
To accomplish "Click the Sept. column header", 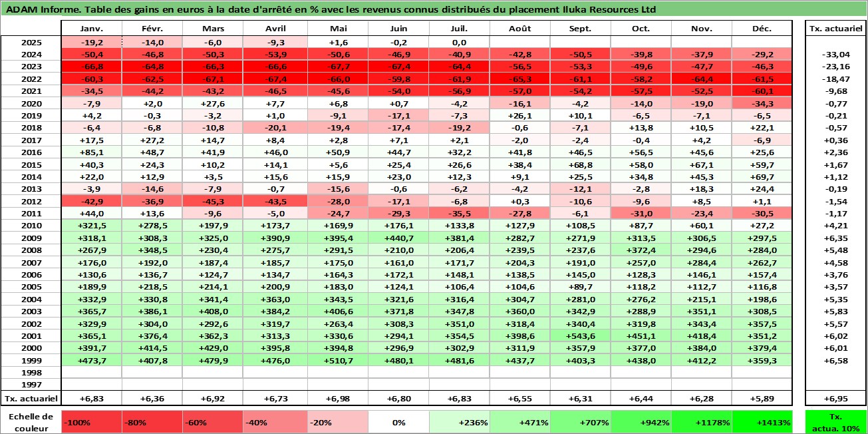I will click(x=581, y=29).
